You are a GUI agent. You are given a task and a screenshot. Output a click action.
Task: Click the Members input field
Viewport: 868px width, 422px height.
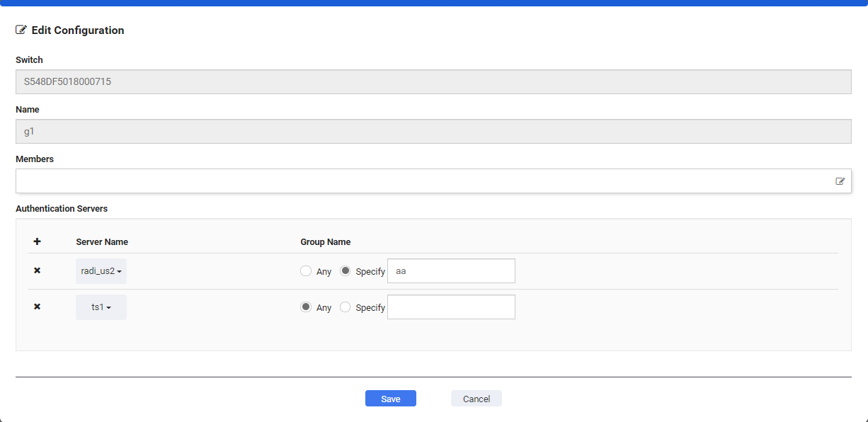433,181
